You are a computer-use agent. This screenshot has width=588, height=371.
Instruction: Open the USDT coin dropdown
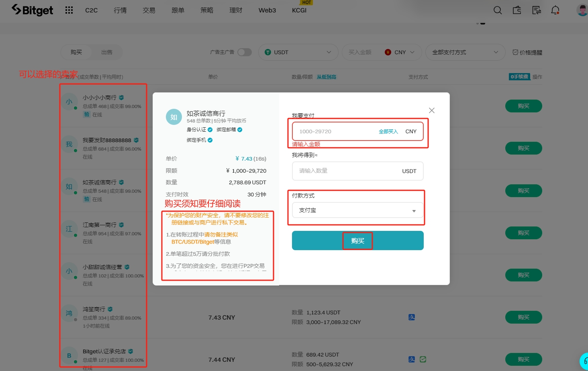click(298, 52)
